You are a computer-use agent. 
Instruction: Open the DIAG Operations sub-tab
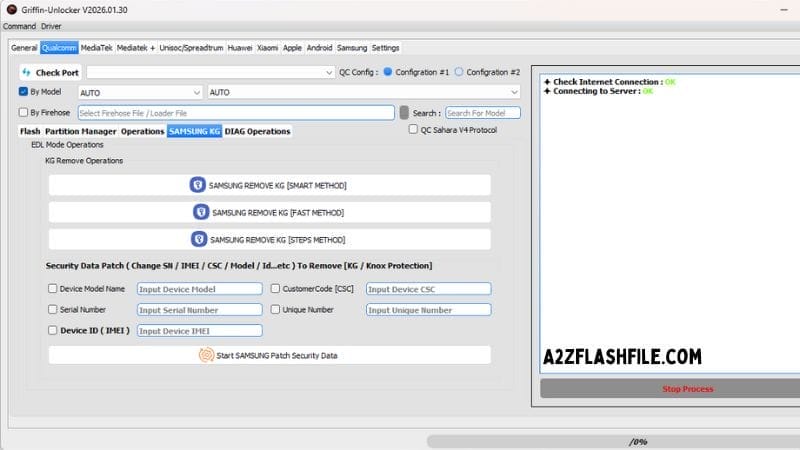[x=258, y=131]
